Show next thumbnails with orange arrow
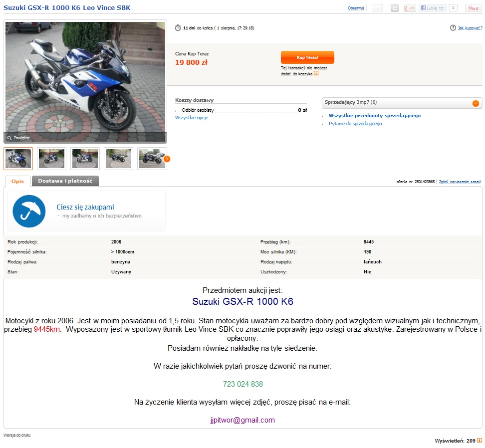485x448 pixels. click(167, 159)
